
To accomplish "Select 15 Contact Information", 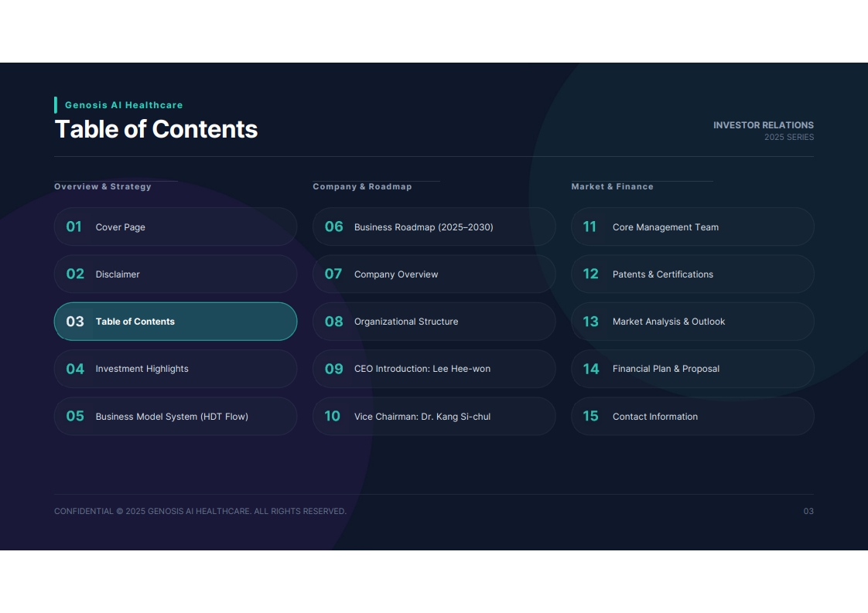I will coord(692,416).
